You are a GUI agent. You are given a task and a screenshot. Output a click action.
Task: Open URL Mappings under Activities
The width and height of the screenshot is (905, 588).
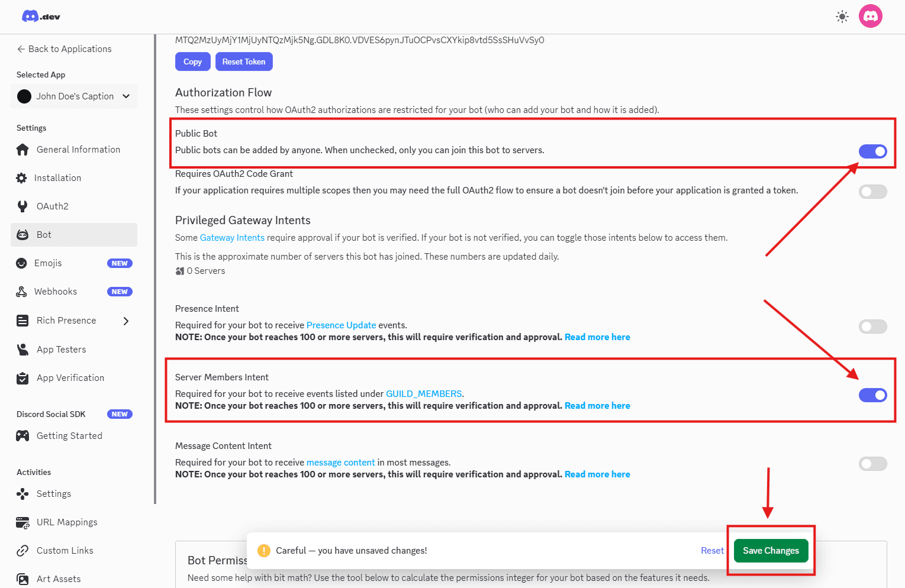click(67, 522)
